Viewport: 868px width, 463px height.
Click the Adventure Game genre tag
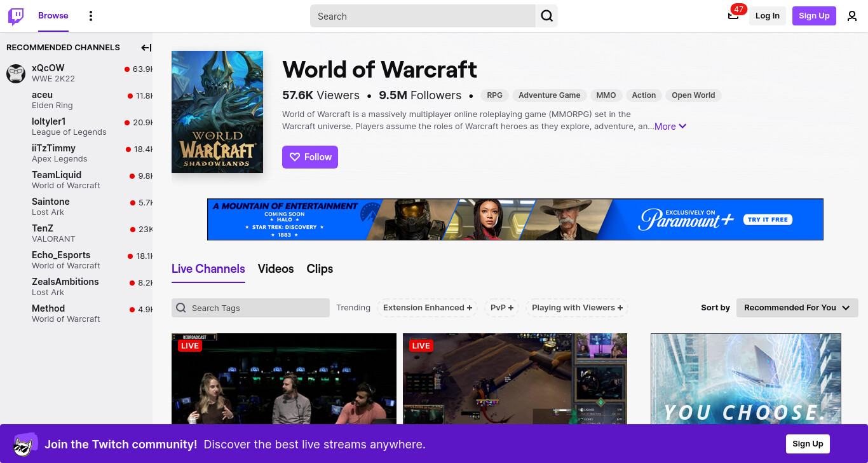point(550,95)
